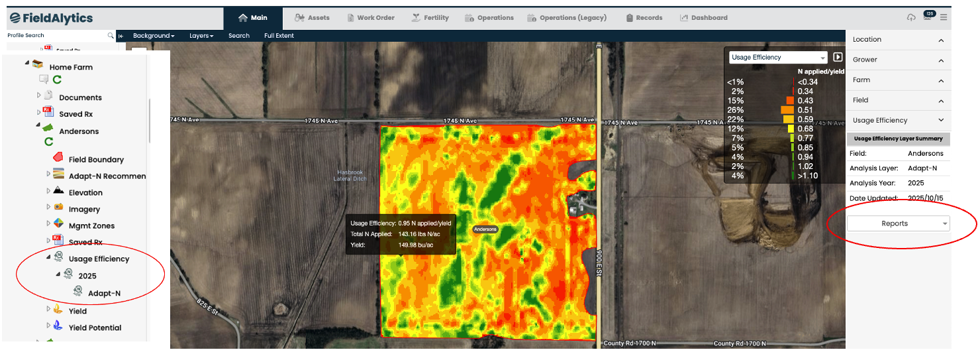Switch to the Records tab
Screen dimensions: 980x364
[x=644, y=18]
